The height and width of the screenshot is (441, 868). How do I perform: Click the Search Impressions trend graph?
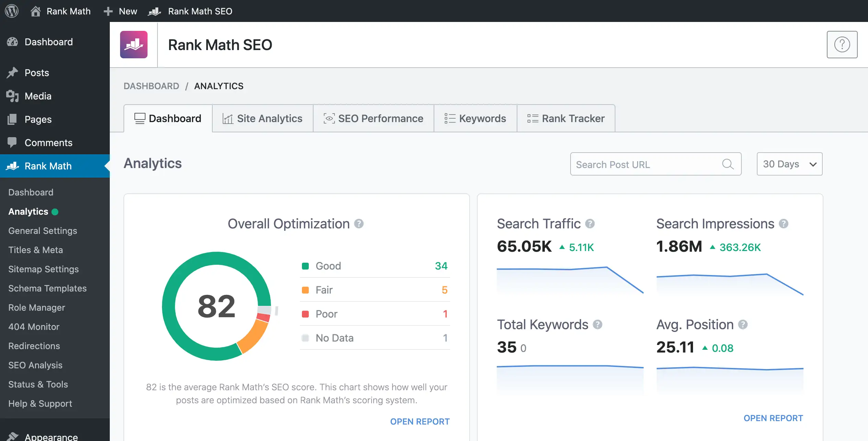tap(730, 284)
